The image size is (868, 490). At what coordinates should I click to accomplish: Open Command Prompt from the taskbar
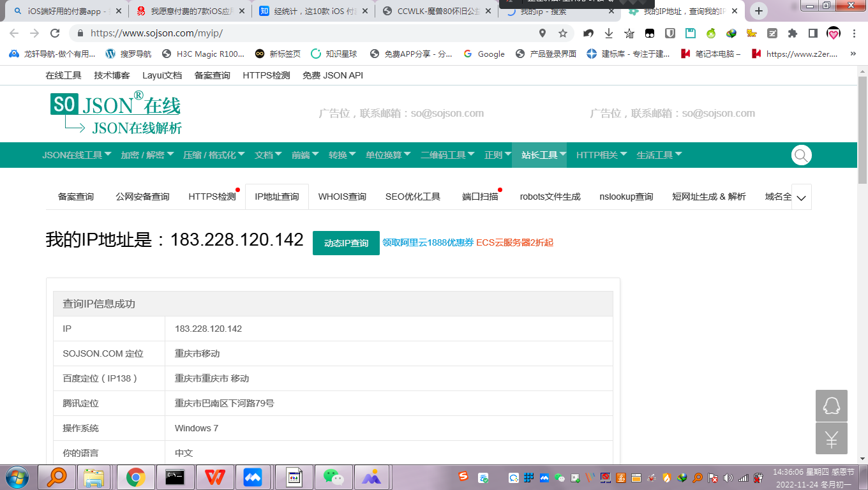pos(175,477)
